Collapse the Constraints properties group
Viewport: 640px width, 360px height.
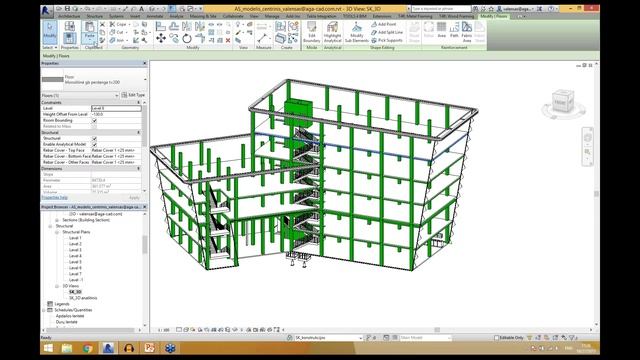click(x=138, y=102)
